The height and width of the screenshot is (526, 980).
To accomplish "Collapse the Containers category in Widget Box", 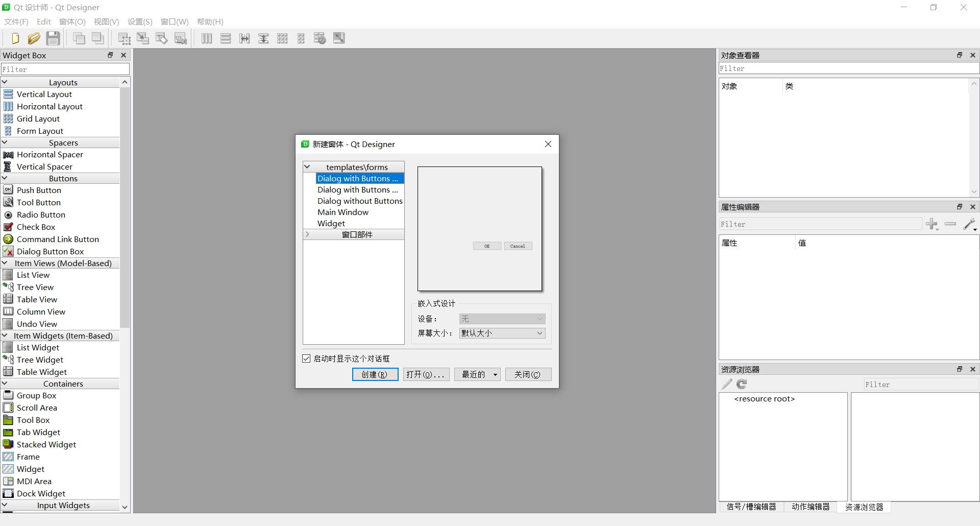I will click(5, 384).
